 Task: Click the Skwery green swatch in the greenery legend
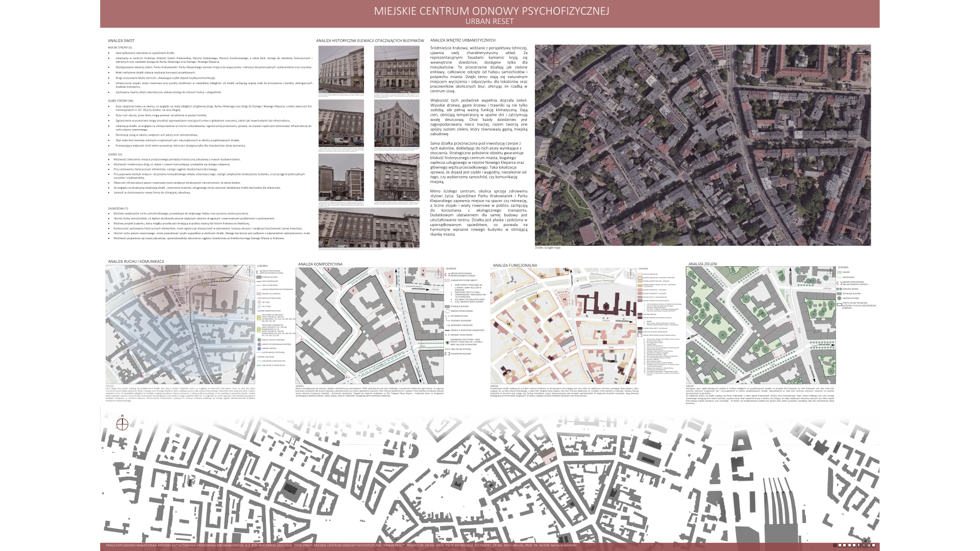point(839,272)
